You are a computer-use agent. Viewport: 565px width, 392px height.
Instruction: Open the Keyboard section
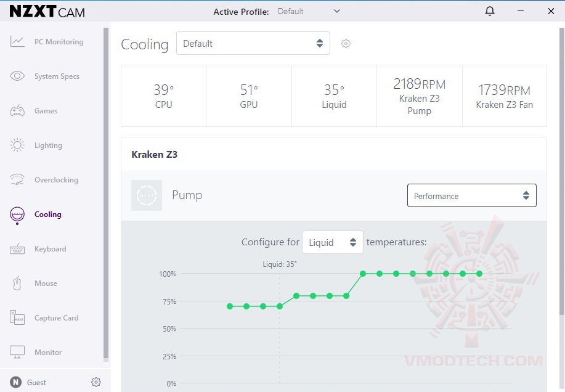pos(51,249)
